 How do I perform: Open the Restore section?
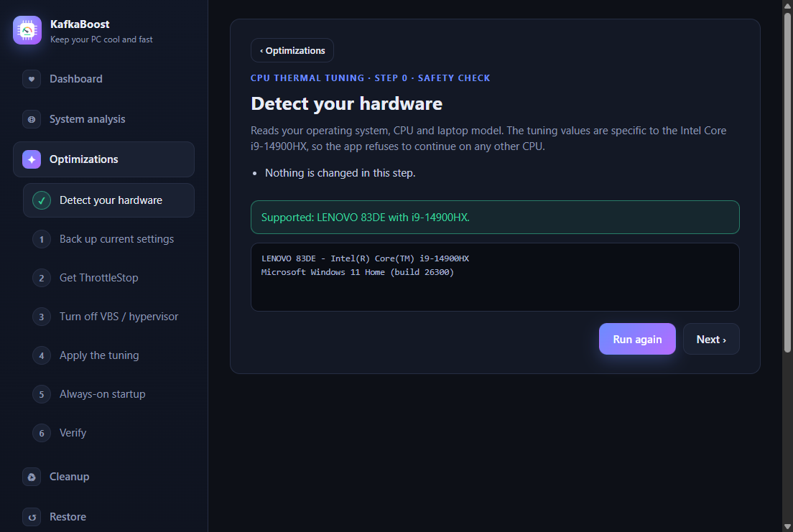103,517
